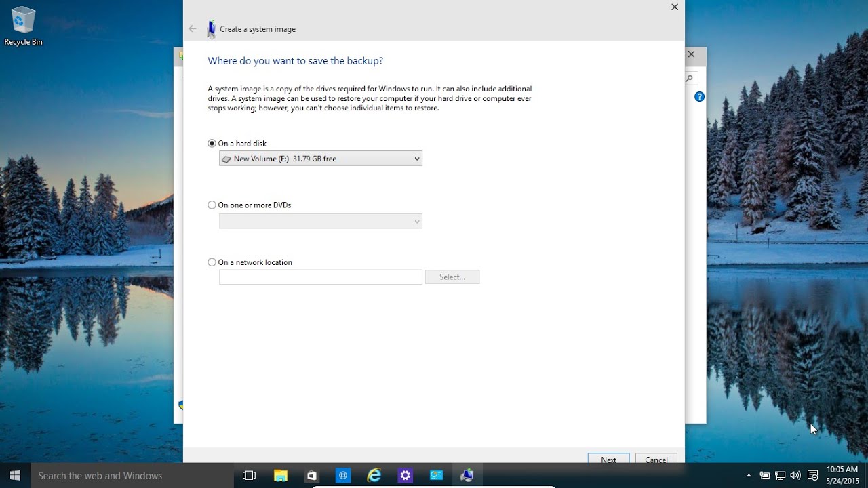Open the Recycle Bin desktop icon
The height and width of the screenshot is (488, 868).
click(23, 26)
